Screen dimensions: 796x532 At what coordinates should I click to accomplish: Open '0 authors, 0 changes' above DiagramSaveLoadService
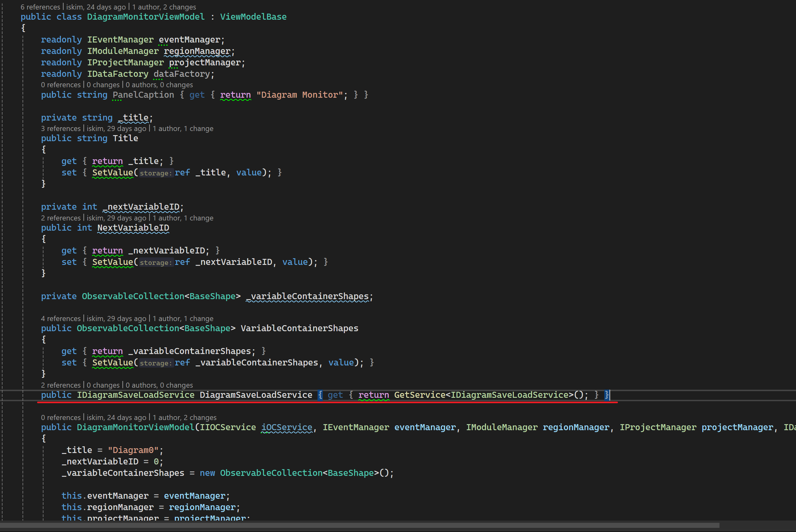click(159, 385)
